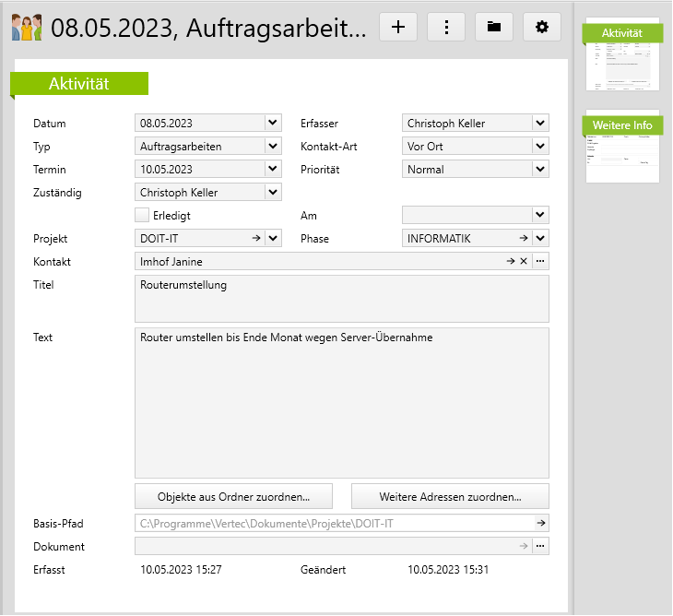Screen dimensions: 673x616
Task: Open the Priorität dropdown
Action: [x=540, y=169]
